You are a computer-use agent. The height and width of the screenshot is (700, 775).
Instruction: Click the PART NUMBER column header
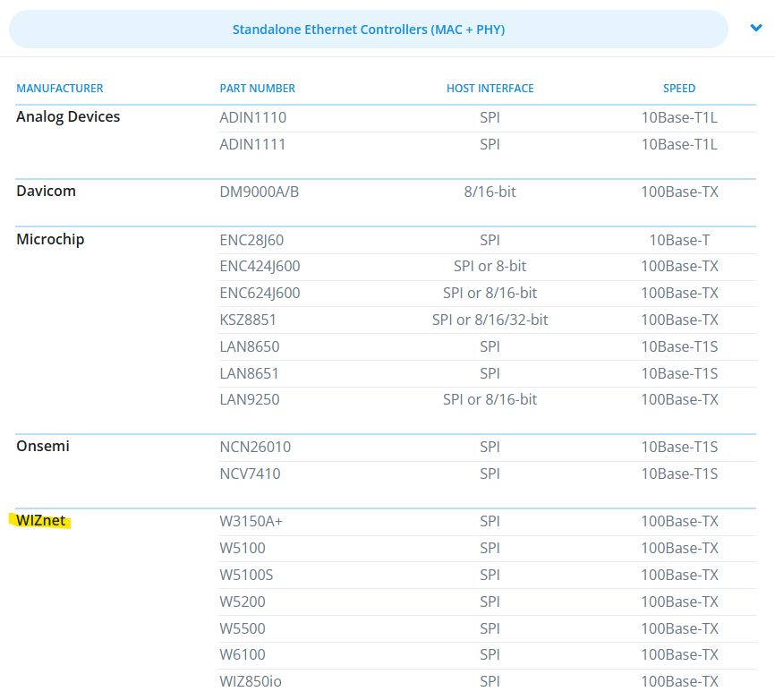[x=258, y=89]
